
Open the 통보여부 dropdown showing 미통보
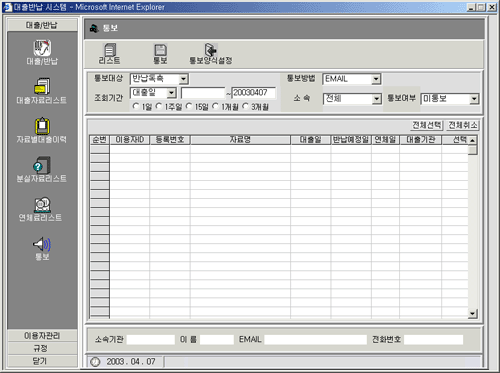click(450, 99)
